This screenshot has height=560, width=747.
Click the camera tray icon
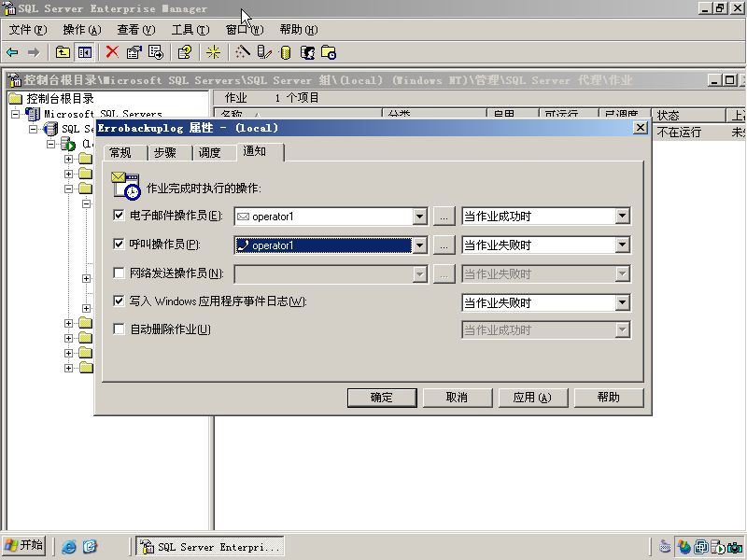735,547
